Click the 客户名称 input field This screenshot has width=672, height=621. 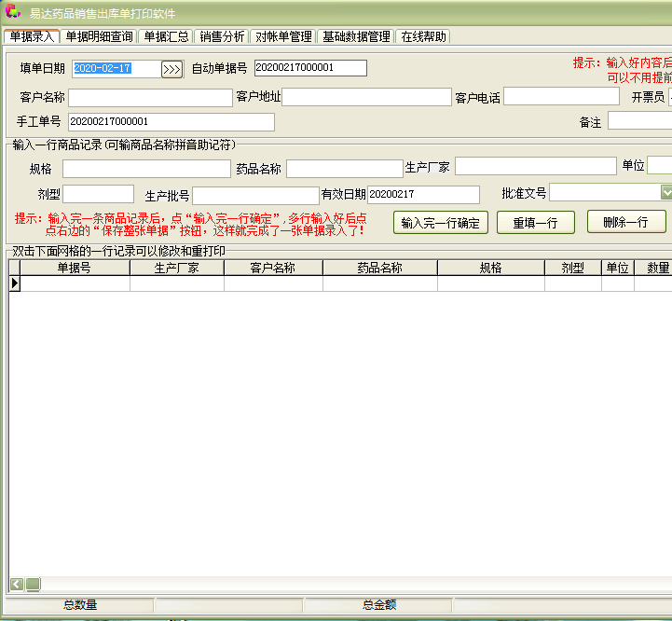tap(150, 98)
